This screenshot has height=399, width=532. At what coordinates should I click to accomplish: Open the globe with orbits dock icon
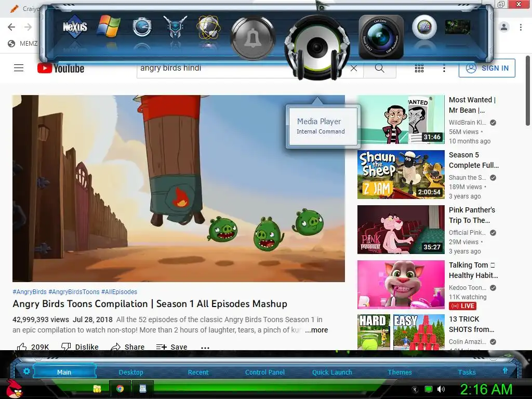tap(209, 26)
